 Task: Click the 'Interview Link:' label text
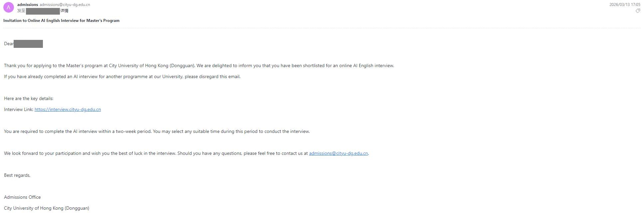19,109
